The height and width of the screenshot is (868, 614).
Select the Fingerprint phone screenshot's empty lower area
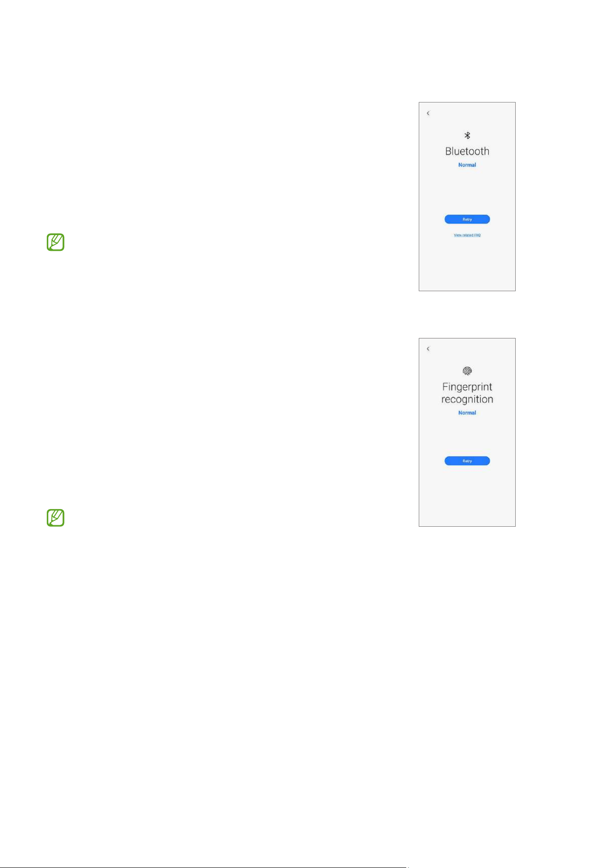click(x=467, y=496)
